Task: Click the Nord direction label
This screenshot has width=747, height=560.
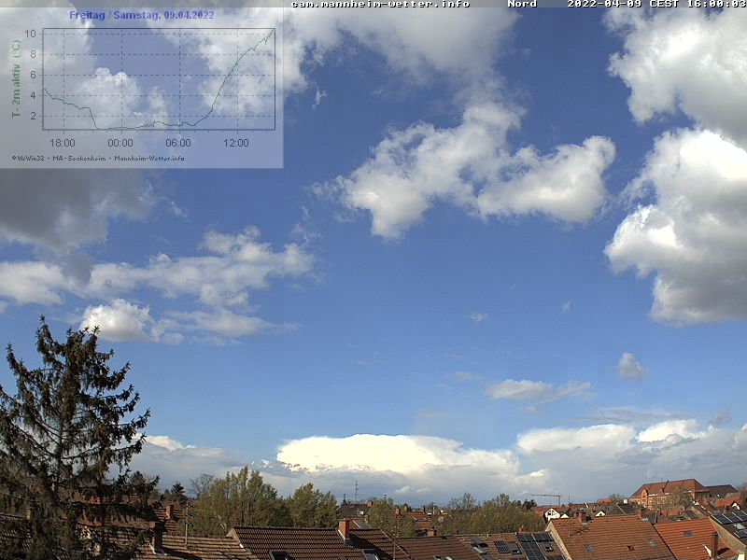Action: pyautogui.click(x=522, y=4)
